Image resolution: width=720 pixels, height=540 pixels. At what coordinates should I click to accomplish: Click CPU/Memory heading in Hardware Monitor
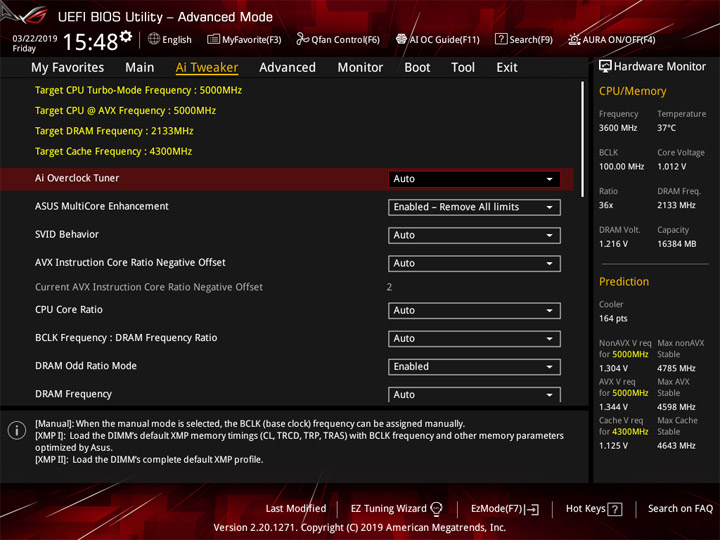632,91
